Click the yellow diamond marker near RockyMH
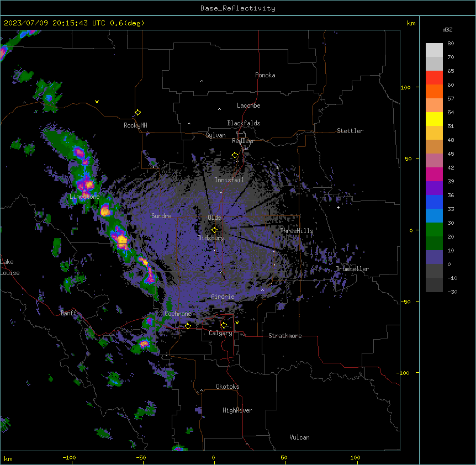Screen dimensions: 476x465 point(138,113)
